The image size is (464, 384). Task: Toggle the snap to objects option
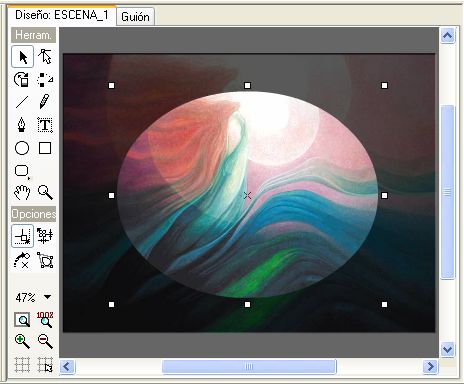click(x=23, y=236)
